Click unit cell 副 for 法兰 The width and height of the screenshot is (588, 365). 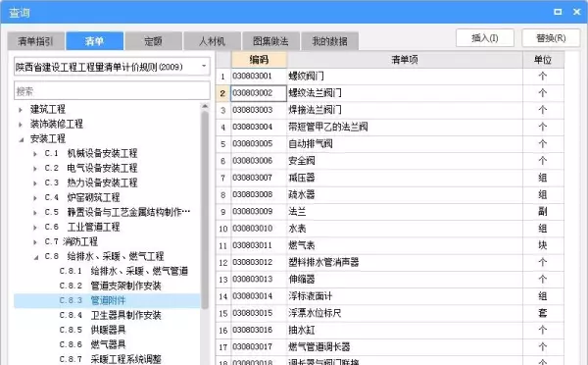[543, 211]
